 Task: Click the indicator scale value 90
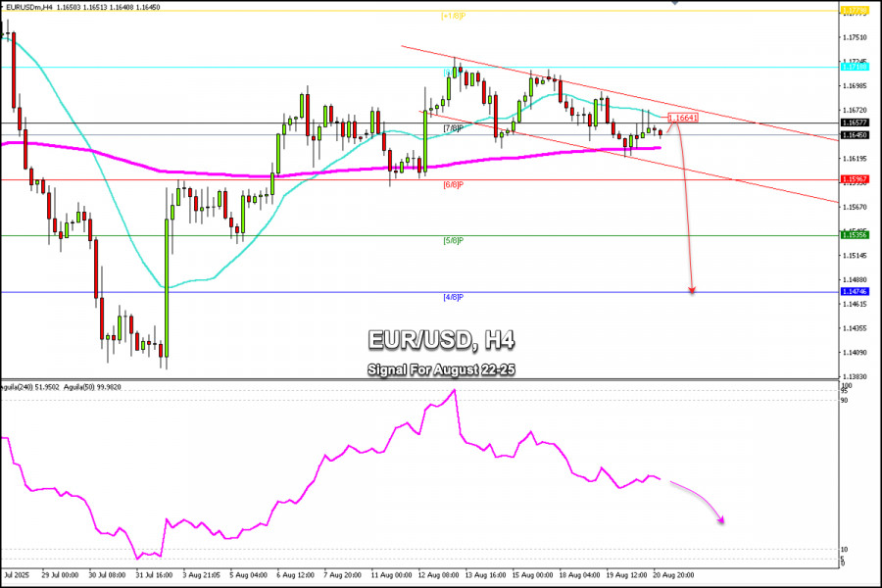click(x=845, y=401)
